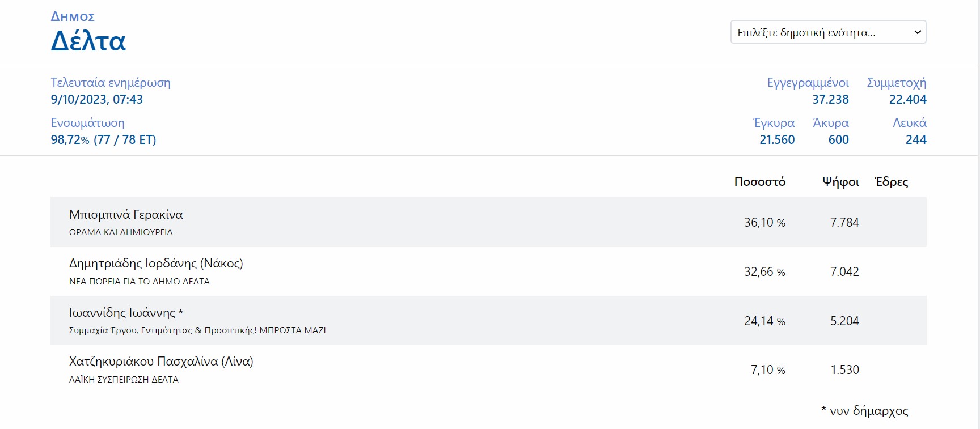Open the Επιλέξτε δημοτική ενότητα dropdown
The width and height of the screenshot is (980, 429).
[828, 32]
